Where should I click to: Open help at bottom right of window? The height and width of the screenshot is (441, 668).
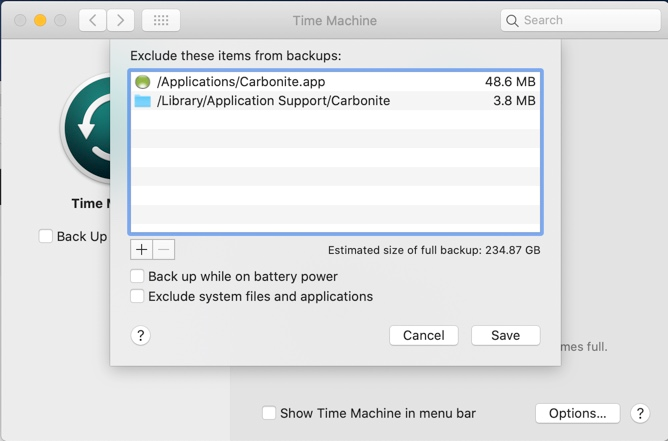640,414
